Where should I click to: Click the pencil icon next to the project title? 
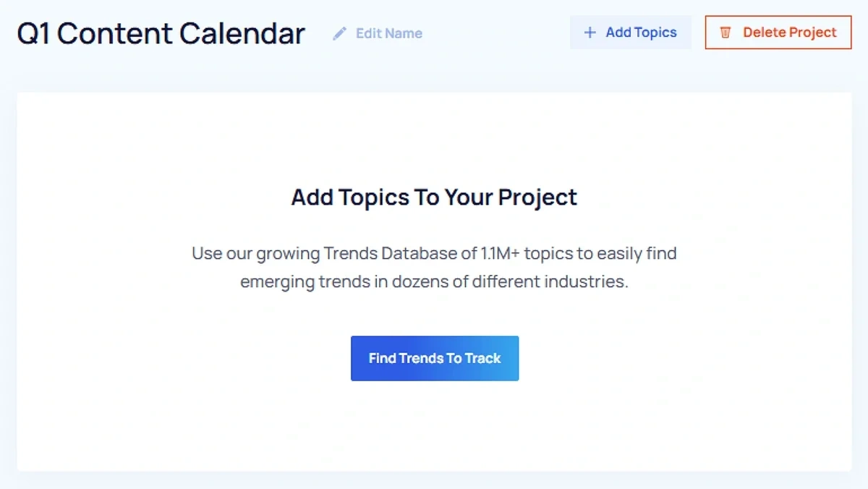point(339,33)
